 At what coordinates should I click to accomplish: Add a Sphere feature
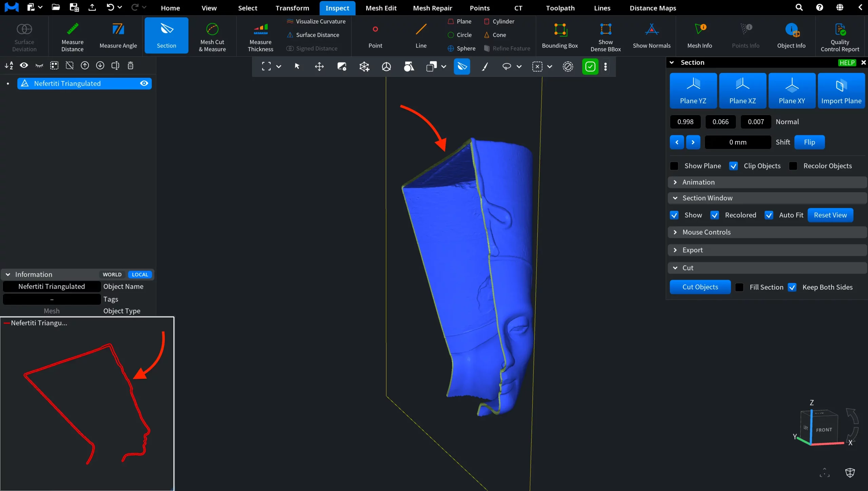[461, 49]
